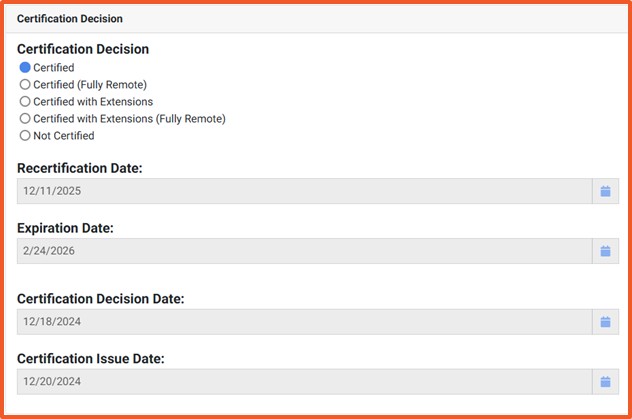This screenshot has width=632, height=419.
Task: Click the Recertification Date label
Action: click(x=80, y=168)
